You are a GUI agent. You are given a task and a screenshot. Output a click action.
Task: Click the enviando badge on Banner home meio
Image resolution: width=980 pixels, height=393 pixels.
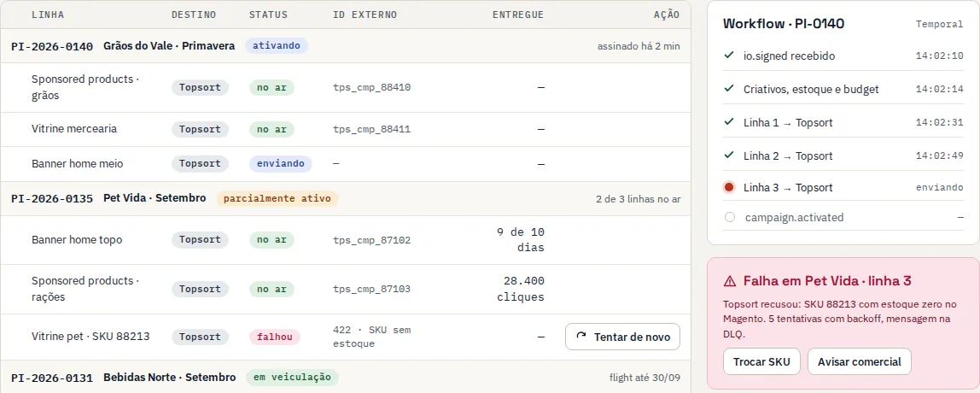click(x=280, y=164)
